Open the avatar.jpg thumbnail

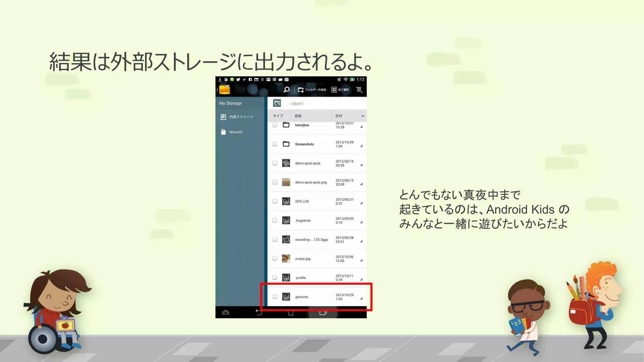(x=286, y=259)
